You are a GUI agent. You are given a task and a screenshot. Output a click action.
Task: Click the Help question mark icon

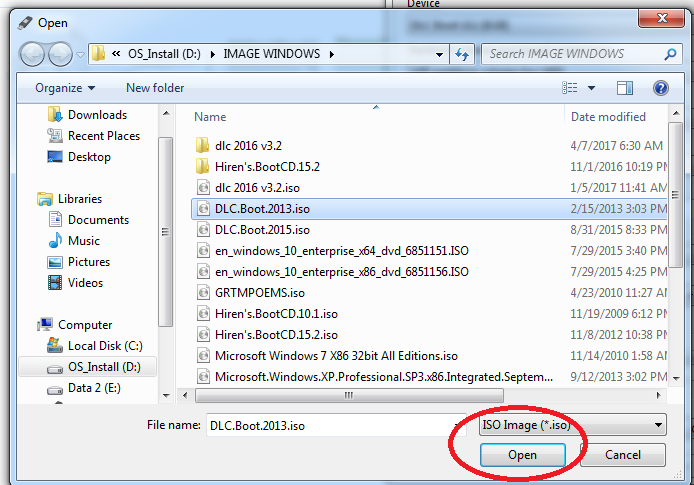coord(660,88)
